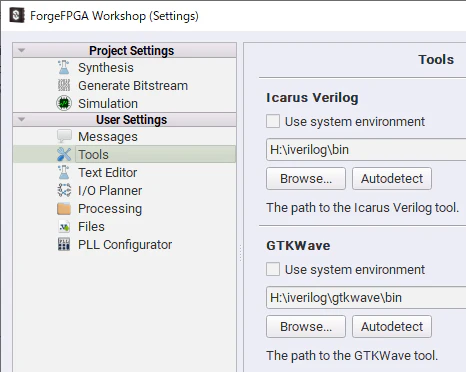Click the GTKWave path field
This screenshot has height=372, width=466.
[366, 298]
